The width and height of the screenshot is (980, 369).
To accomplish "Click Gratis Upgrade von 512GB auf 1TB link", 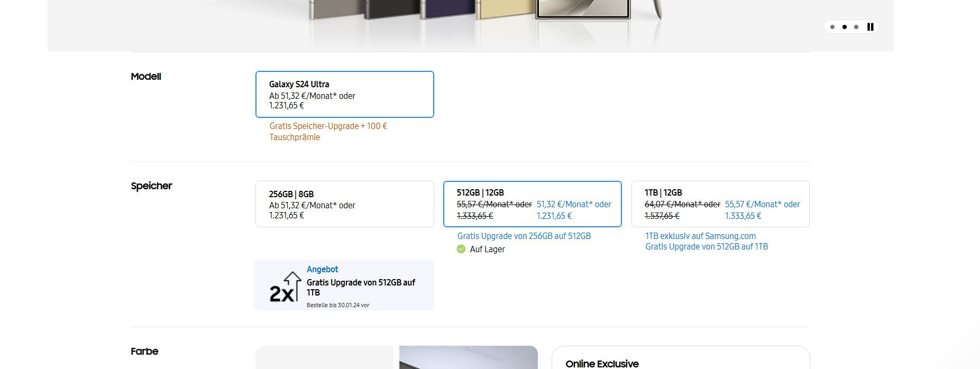I will tap(707, 247).
